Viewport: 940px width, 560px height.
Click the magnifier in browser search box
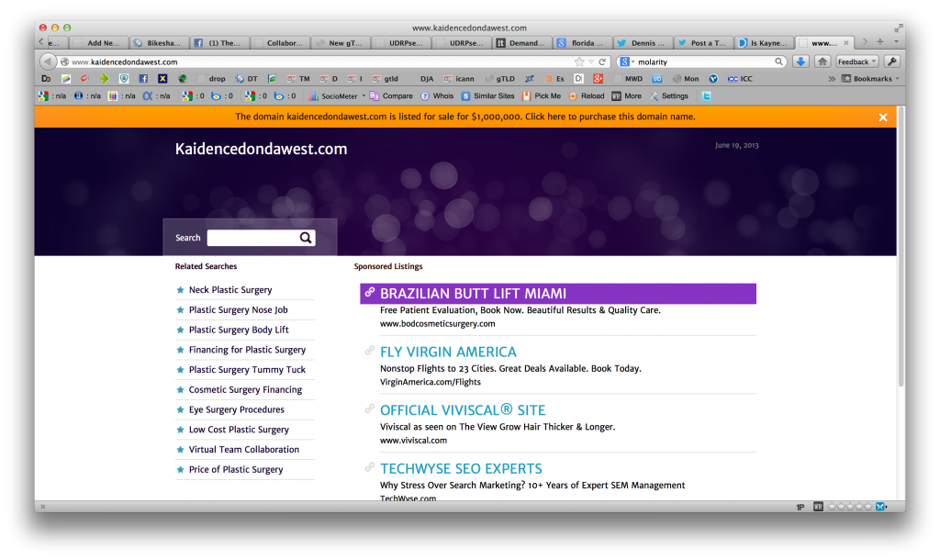pyautogui.click(x=778, y=62)
